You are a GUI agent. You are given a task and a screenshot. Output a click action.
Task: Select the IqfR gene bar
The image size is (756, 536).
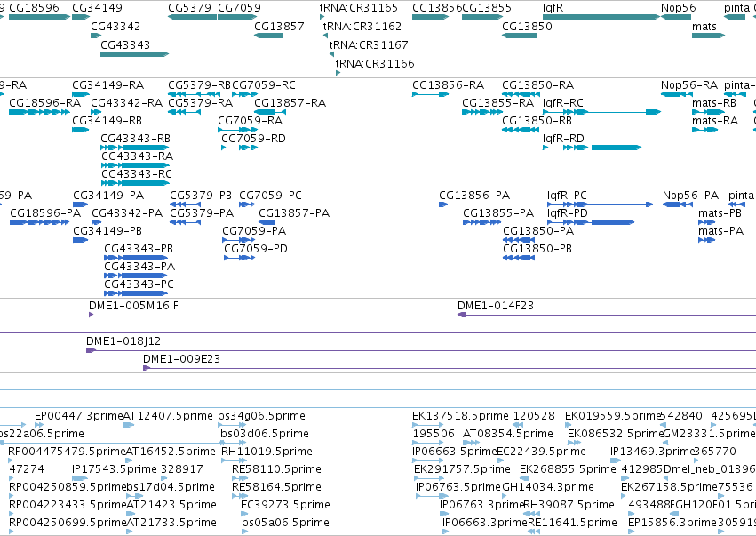tap(601, 17)
